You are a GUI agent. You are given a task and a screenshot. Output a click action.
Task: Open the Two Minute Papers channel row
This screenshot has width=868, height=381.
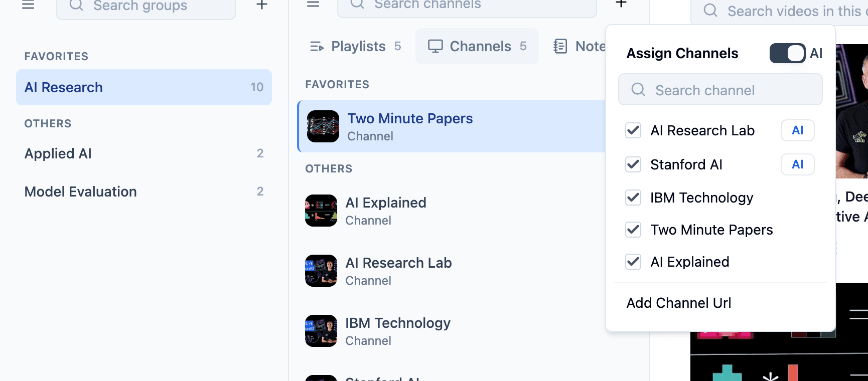click(x=452, y=126)
